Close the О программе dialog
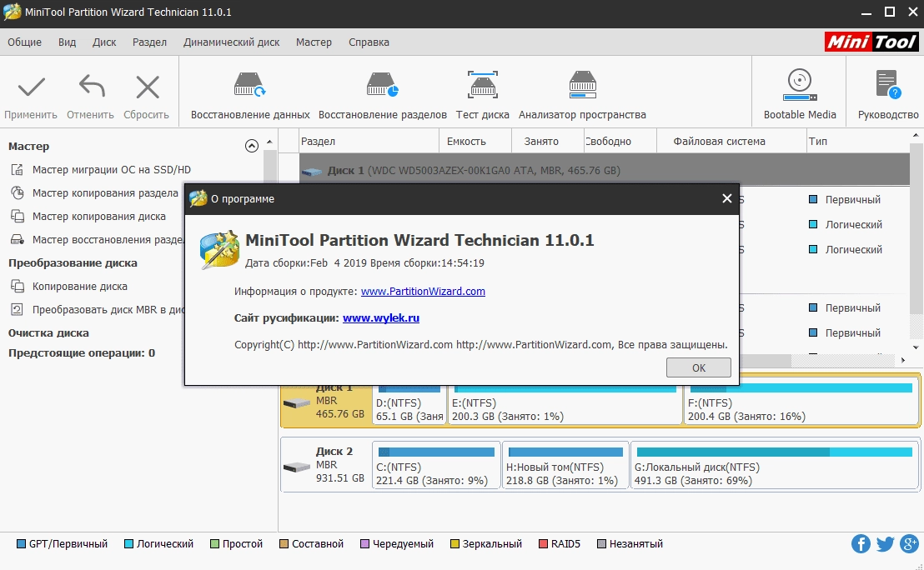 click(x=727, y=199)
